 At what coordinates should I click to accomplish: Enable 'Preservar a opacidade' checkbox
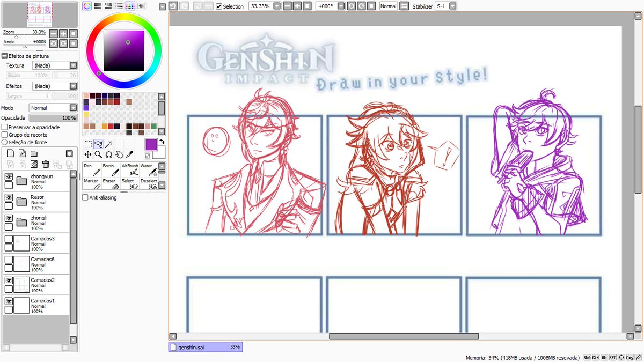point(5,127)
